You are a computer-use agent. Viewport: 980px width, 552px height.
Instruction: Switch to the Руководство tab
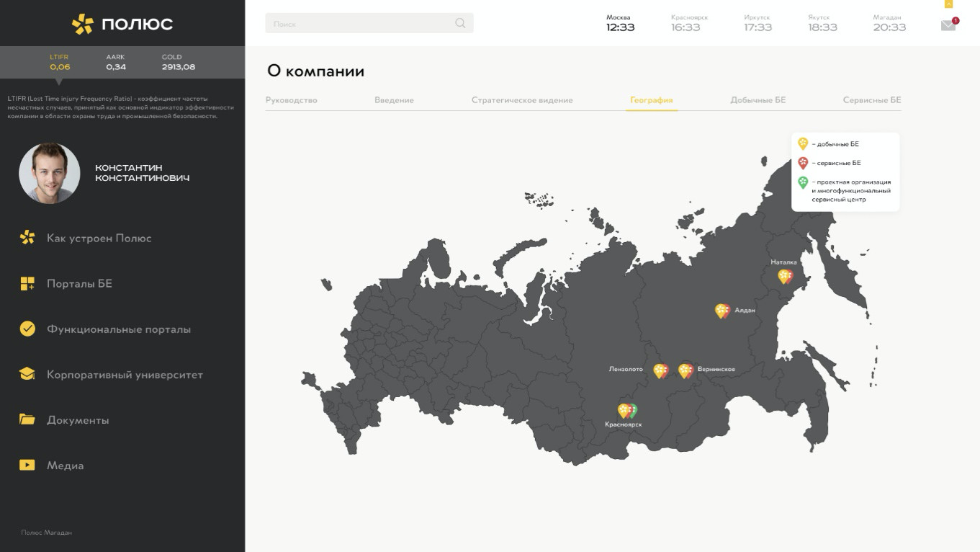[291, 100]
